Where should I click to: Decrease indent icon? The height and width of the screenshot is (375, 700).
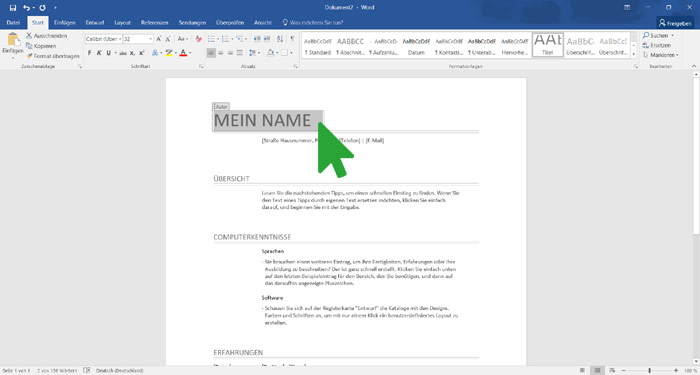pyautogui.click(x=257, y=39)
